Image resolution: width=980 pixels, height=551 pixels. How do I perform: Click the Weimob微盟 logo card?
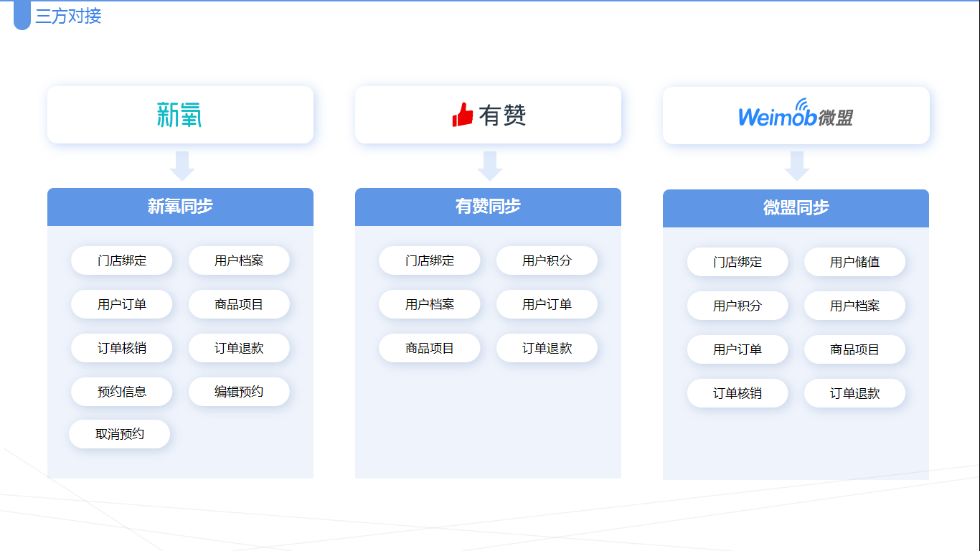coord(796,116)
